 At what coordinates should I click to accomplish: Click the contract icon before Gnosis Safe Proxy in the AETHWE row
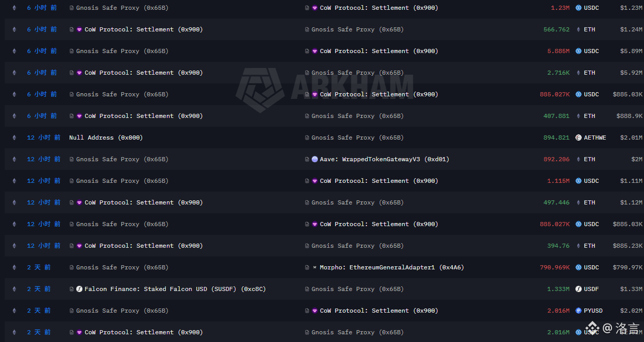[307, 138]
